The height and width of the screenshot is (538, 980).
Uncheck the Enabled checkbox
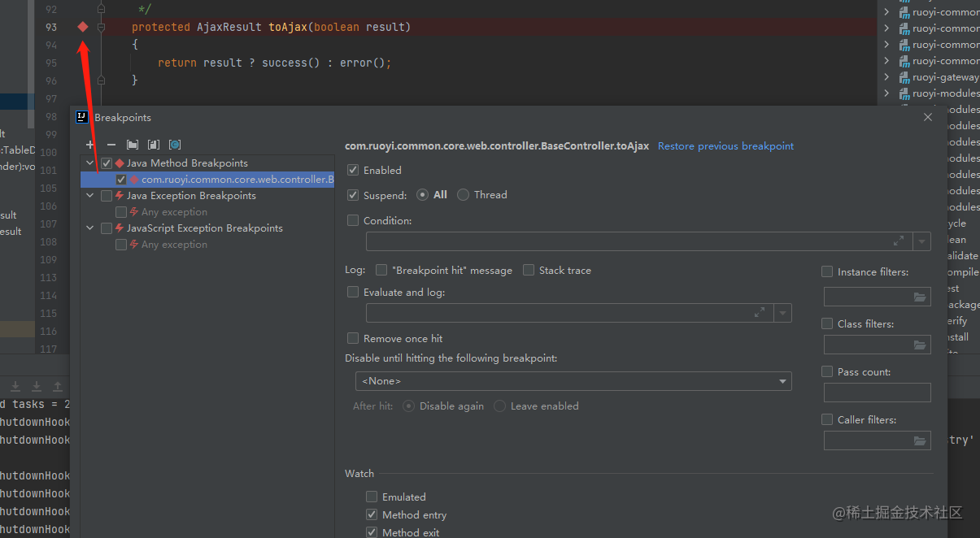[353, 170]
